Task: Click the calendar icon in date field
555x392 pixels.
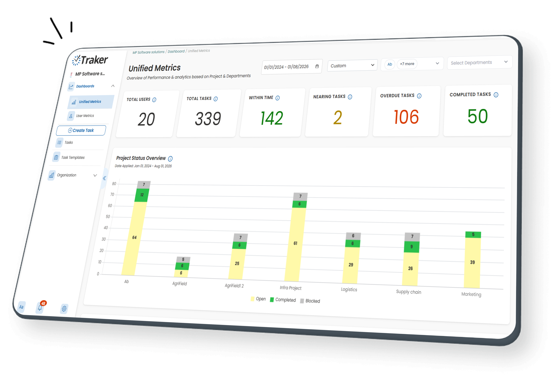Action: [x=317, y=66]
